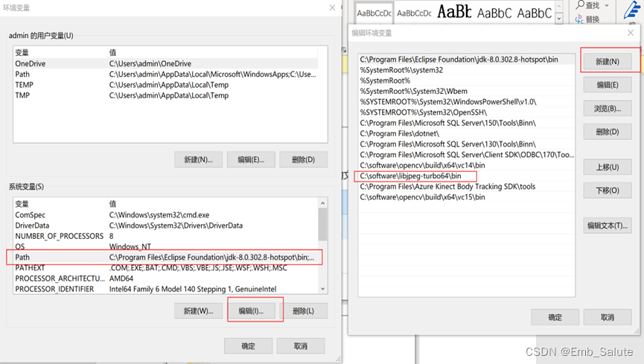Image resolution: width=644 pixels, height=364 pixels.
Task: Select opencv\build\x64\vc14\bin path entry
Action: click(x=467, y=165)
